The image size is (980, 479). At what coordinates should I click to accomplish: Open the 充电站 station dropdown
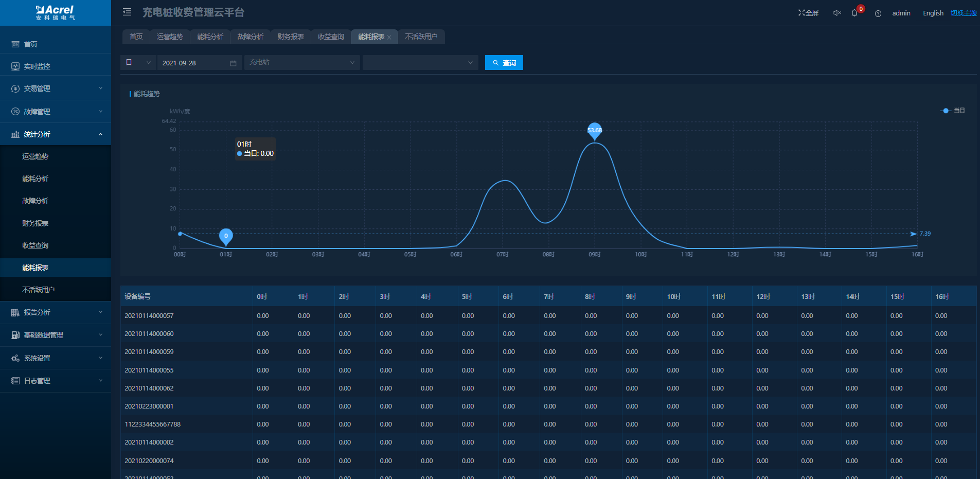[x=302, y=62]
